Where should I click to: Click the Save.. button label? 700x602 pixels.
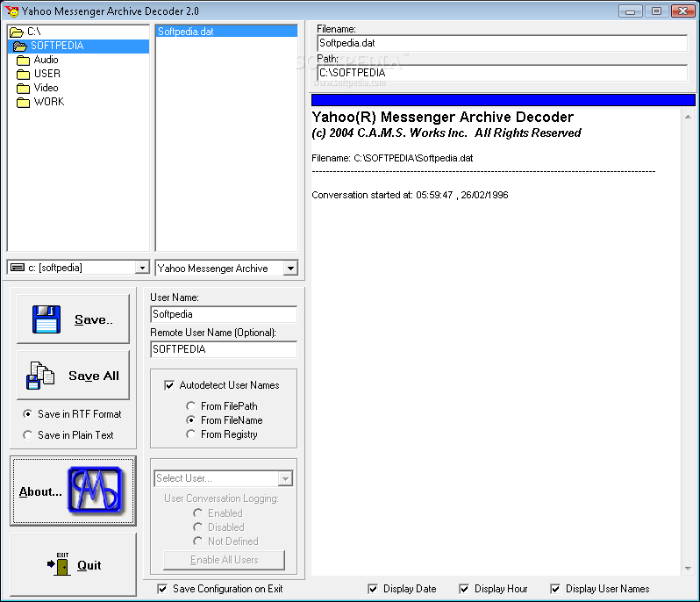94,319
